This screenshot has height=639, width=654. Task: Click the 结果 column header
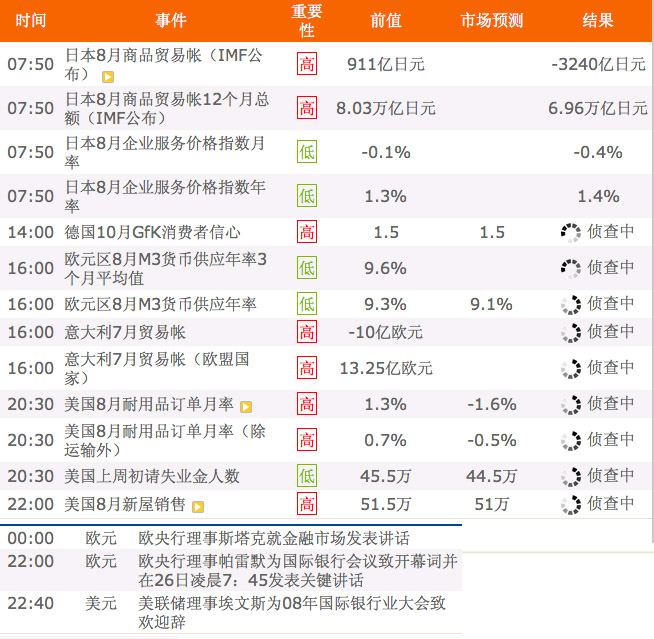pyautogui.click(x=598, y=20)
